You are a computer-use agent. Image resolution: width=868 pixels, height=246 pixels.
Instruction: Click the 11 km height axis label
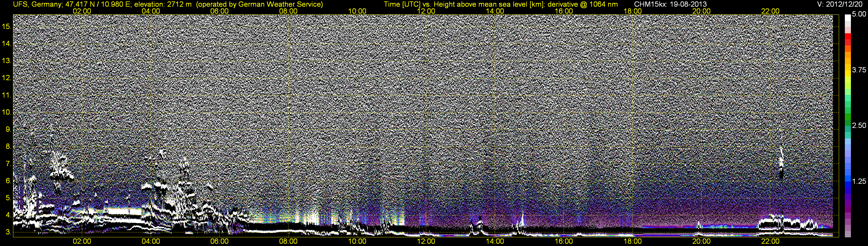click(x=6, y=96)
